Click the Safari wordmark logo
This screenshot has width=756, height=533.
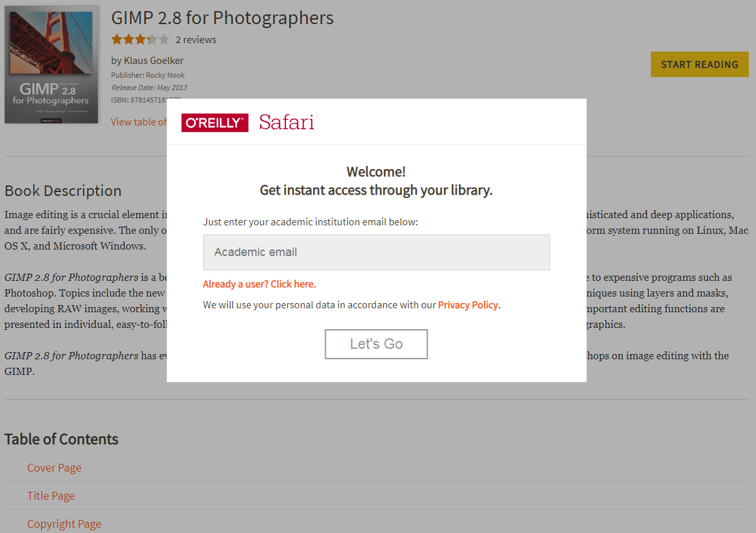[x=287, y=122]
